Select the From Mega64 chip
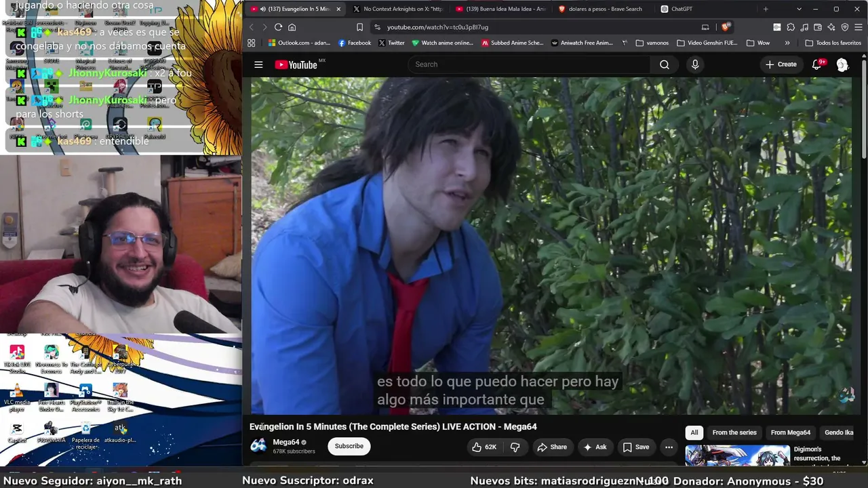The height and width of the screenshot is (488, 868). [791, 432]
